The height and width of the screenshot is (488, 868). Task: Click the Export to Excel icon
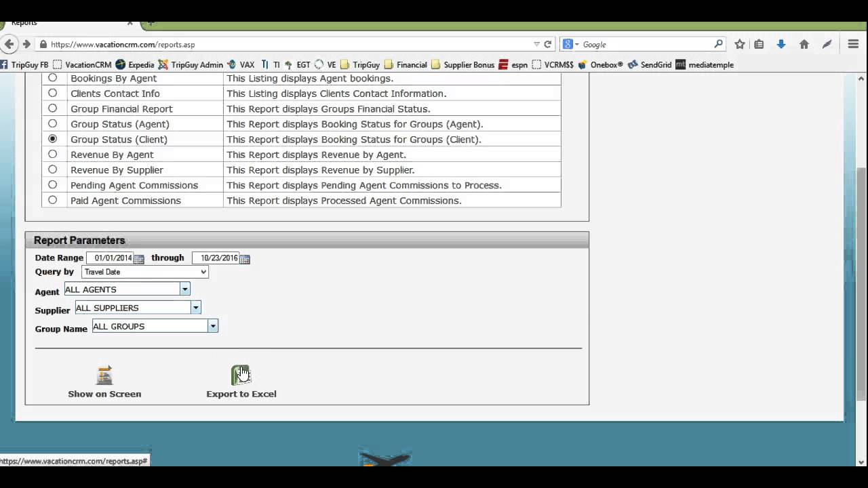tap(241, 375)
